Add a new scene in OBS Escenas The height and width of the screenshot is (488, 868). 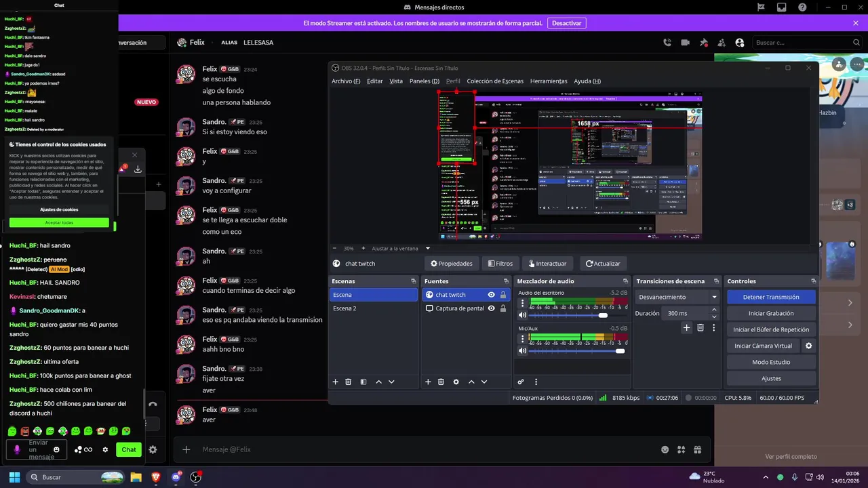click(x=335, y=382)
